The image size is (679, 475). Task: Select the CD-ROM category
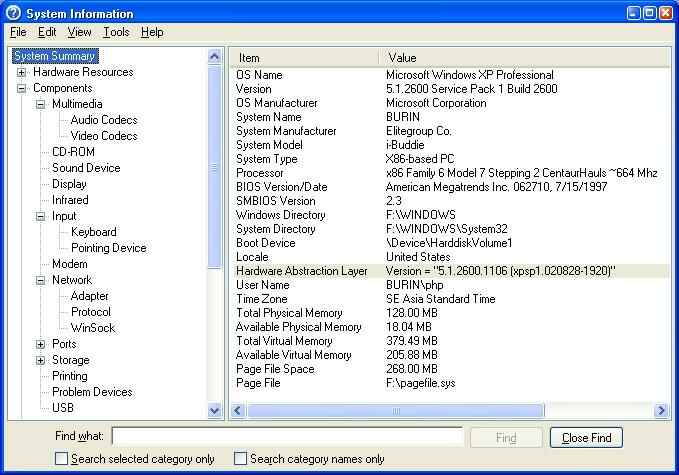pyautogui.click(x=73, y=152)
